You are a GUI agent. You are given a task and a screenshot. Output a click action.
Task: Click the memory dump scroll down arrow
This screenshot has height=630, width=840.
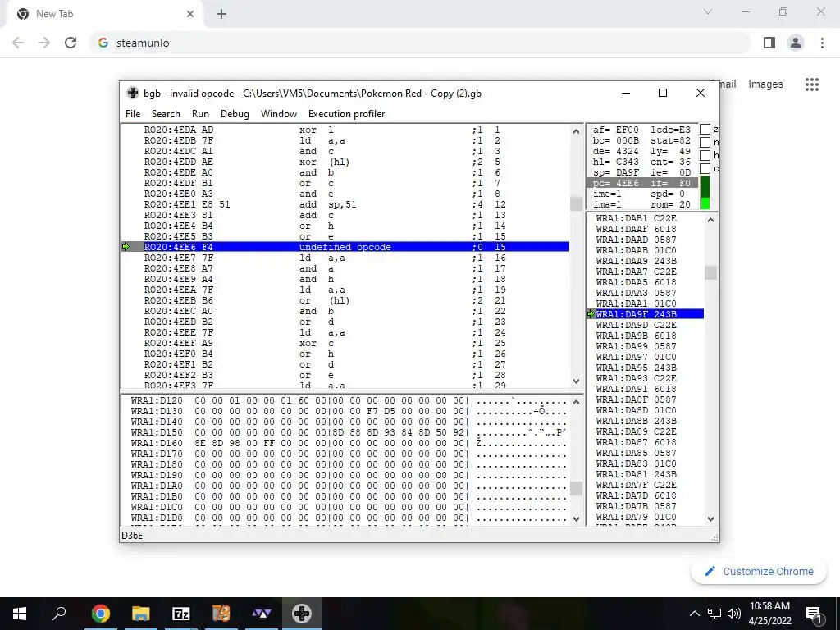576,518
